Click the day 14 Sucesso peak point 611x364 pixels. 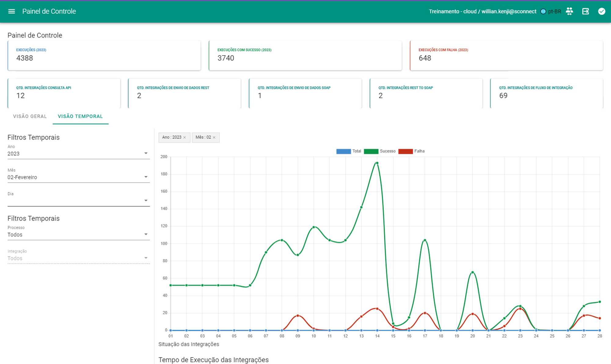click(377, 163)
